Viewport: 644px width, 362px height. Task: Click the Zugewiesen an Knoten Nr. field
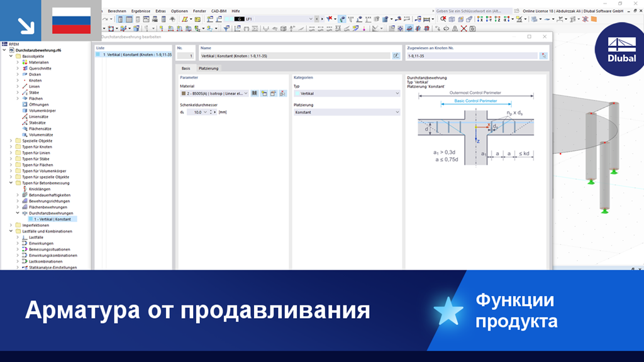click(x=472, y=56)
